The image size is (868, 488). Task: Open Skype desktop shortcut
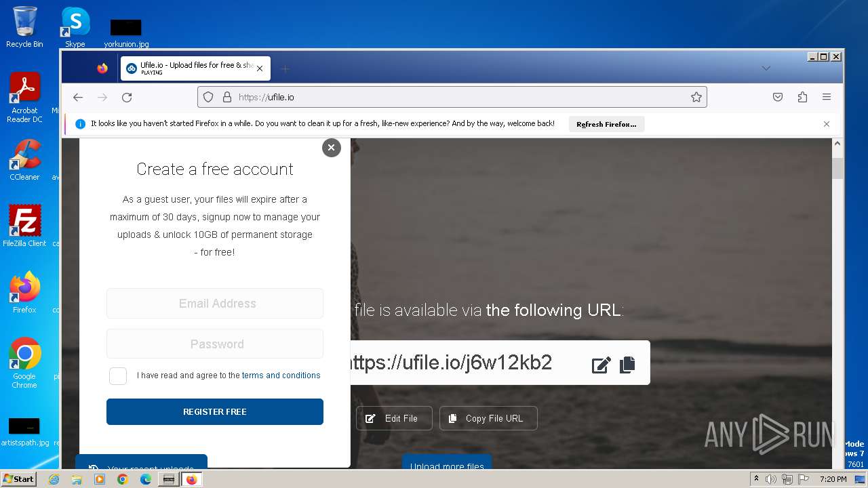click(75, 27)
